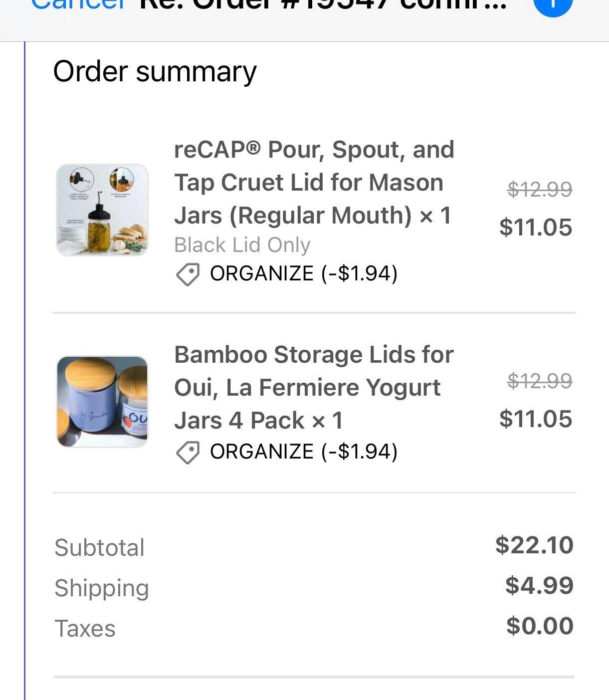Tap the Shipping cost $4.99
609x700 pixels.
tap(539, 585)
